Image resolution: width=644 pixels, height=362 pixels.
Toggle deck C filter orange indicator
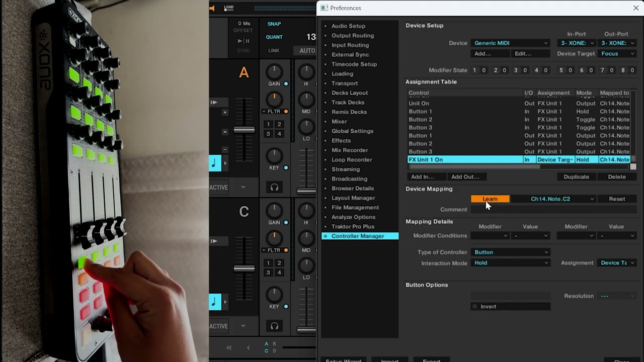(286, 250)
